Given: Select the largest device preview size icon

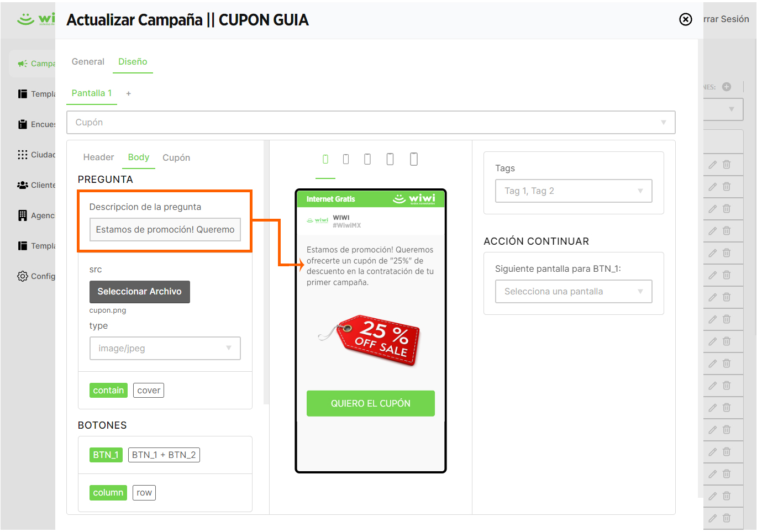Looking at the screenshot, I should 414,159.
